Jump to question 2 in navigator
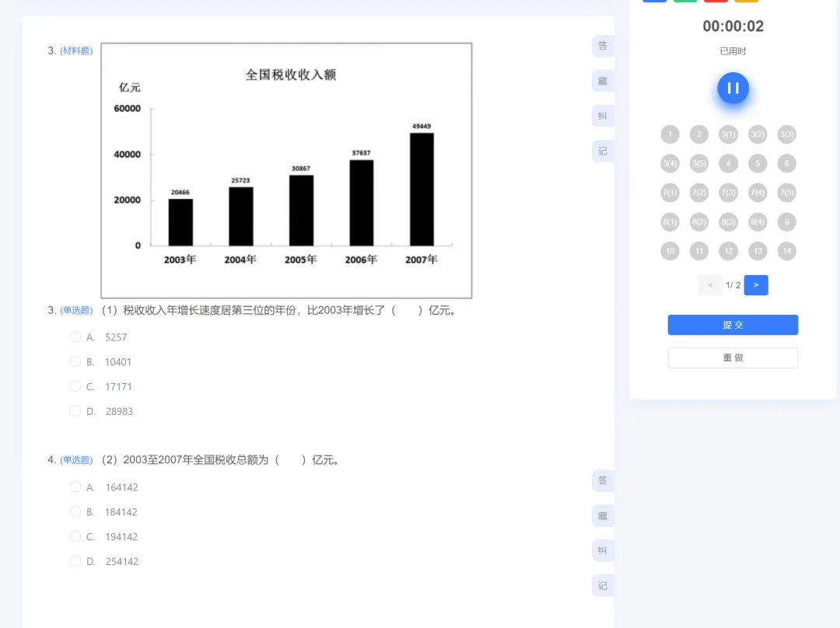The height and width of the screenshot is (628, 840). point(699,134)
